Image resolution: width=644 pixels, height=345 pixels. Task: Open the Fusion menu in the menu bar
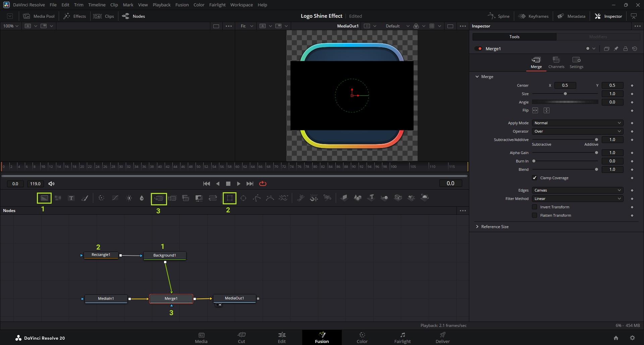(x=182, y=5)
